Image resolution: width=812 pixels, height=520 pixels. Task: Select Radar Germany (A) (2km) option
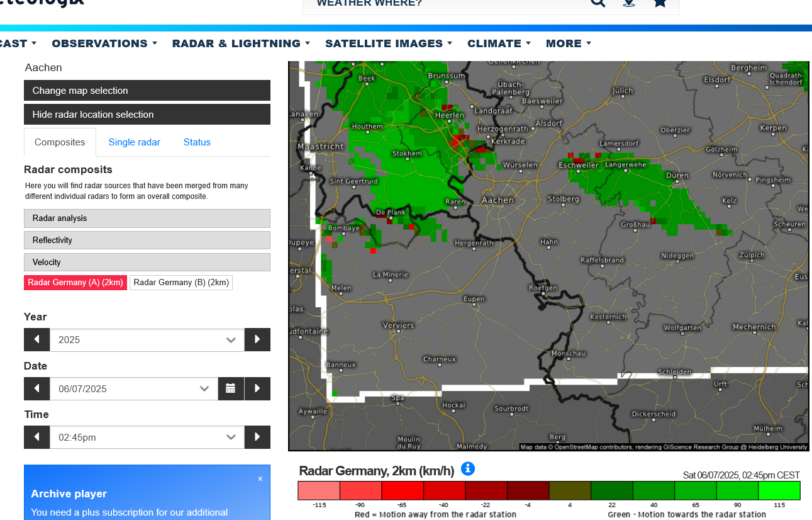(75, 283)
